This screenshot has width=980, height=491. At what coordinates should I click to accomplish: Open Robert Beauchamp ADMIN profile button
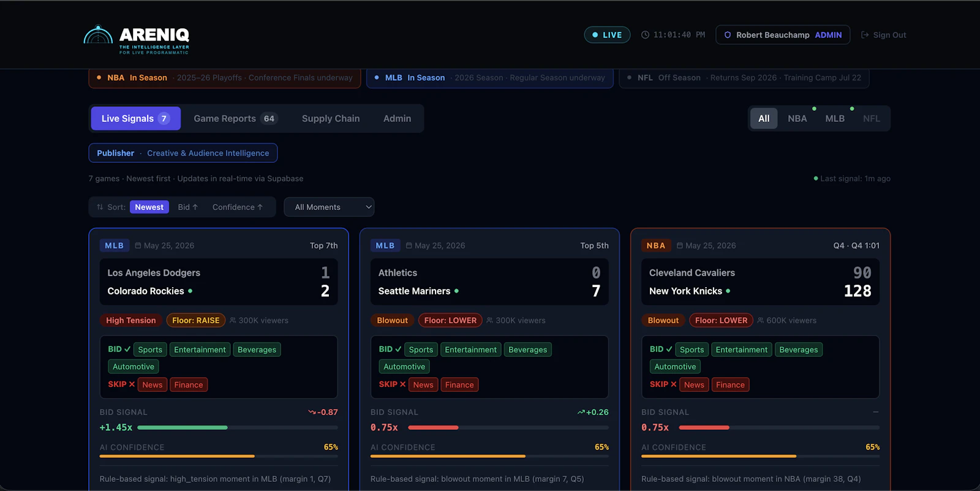[x=783, y=35]
